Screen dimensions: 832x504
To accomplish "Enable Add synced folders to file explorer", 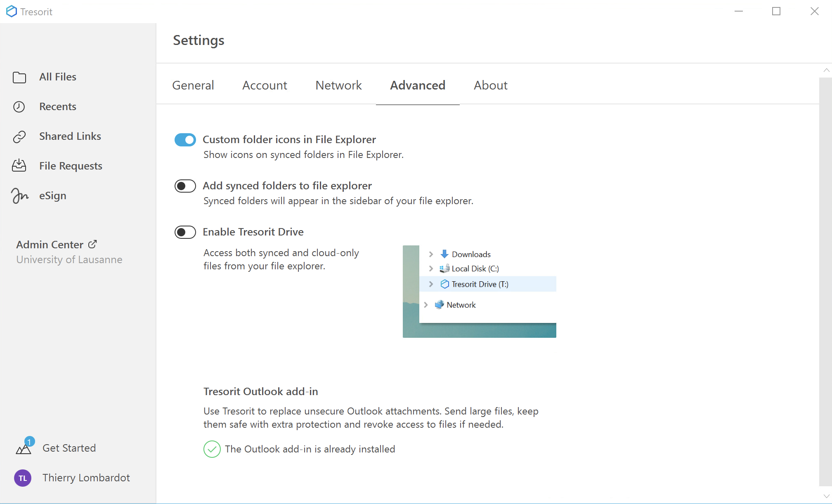I will [185, 186].
